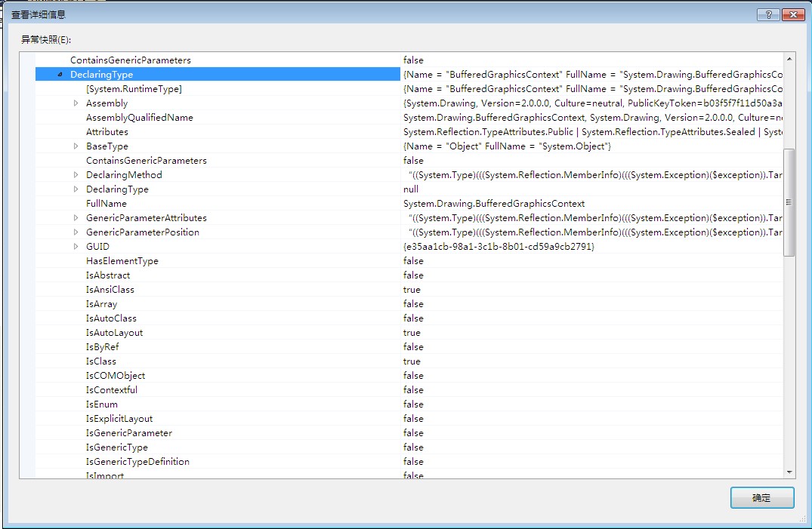Close the 查看详细信息 dialog window
This screenshot has height=529, width=812.
tap(792, 14)
